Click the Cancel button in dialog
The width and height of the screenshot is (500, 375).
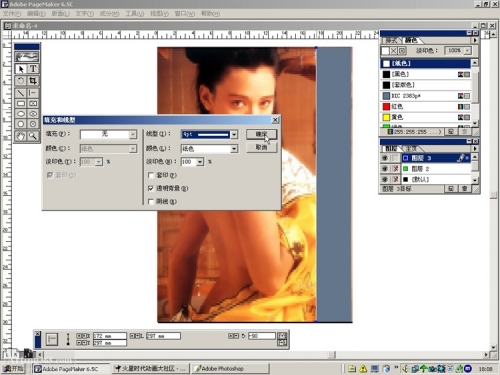pyautogui.click(x=261, y=147)
